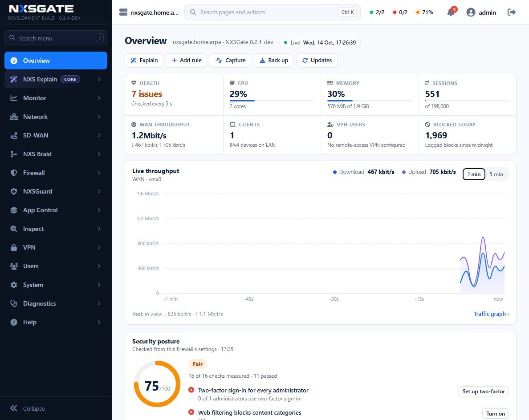The image size is (529, 420).
Task: Click the System gear icon
Action: point(14,285)
